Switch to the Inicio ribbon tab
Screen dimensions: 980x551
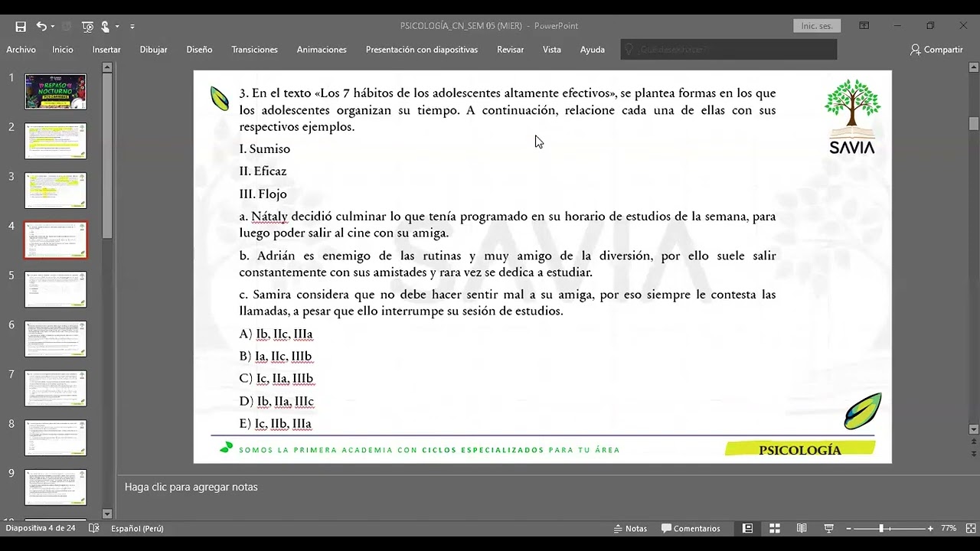coord(63,50)
